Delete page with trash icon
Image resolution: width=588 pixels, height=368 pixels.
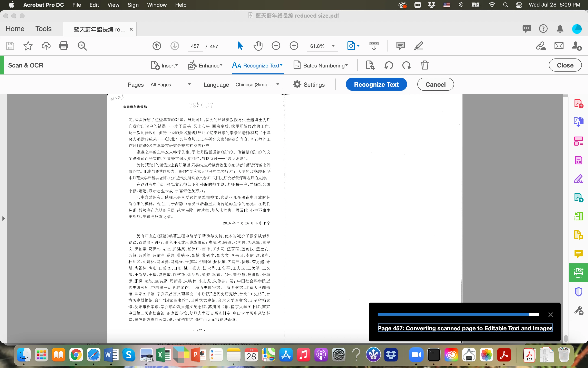pos(425,65)
